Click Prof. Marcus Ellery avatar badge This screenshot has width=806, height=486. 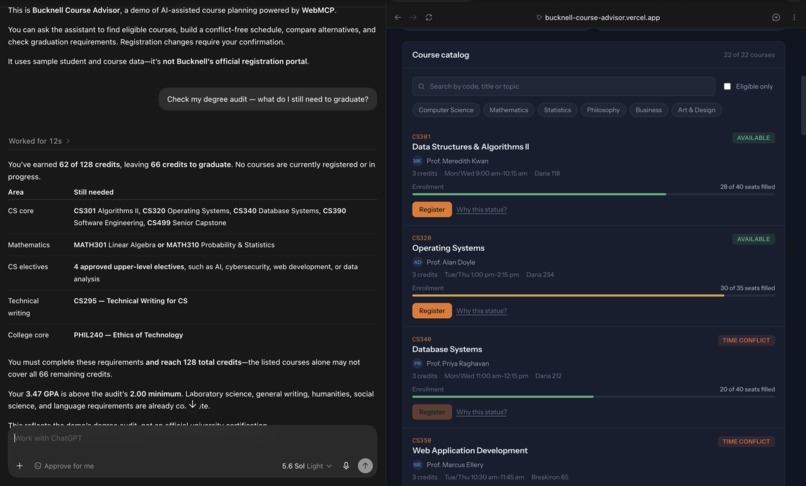click(417, 465)
